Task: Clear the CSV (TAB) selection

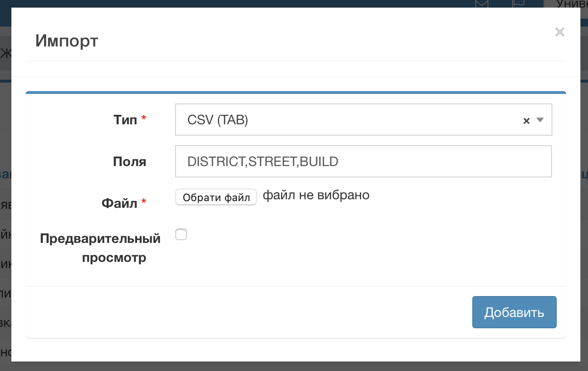Action: 526,121
